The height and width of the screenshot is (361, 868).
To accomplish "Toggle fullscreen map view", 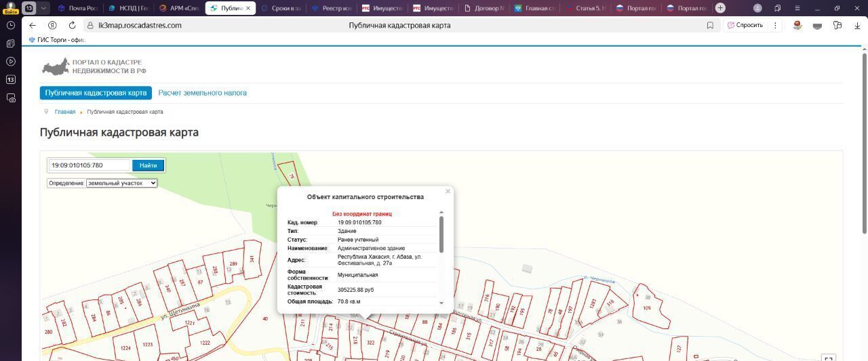I will (828, 358).
